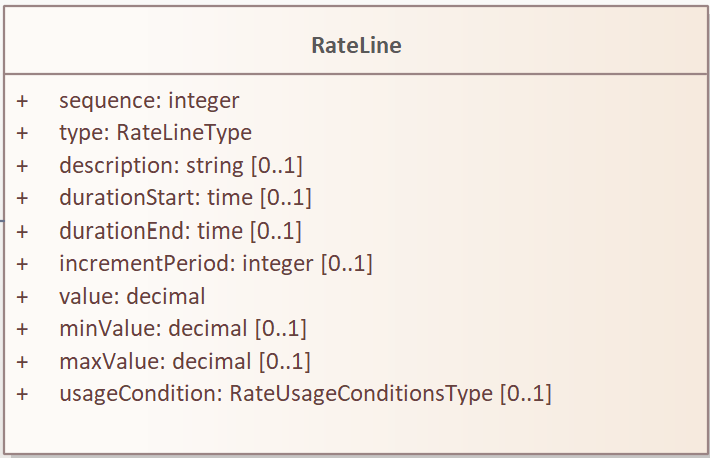Click the plus sign before value: decimal
Screen dimensions: 710x458
click(22, 296)
